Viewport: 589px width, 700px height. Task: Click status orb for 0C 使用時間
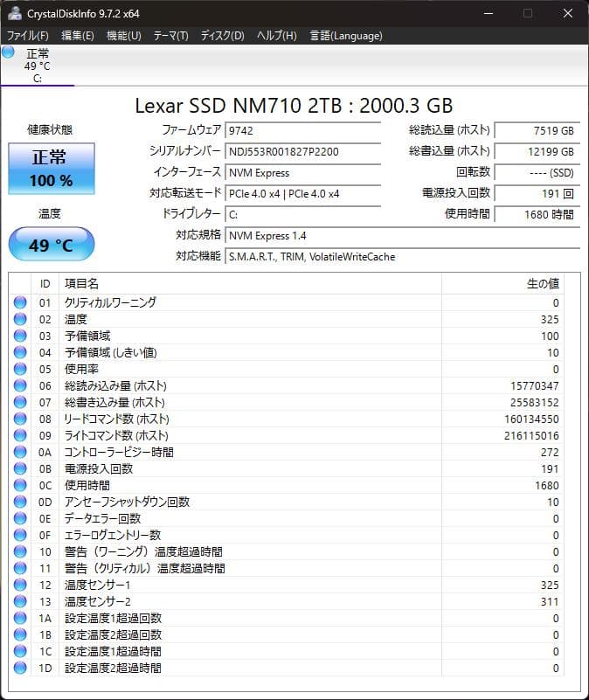coord(20,485)
